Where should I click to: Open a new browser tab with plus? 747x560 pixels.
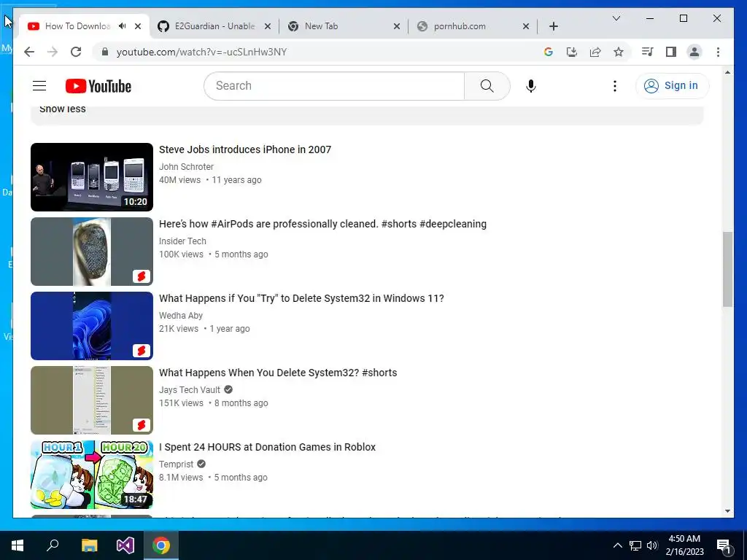point(553,26)
